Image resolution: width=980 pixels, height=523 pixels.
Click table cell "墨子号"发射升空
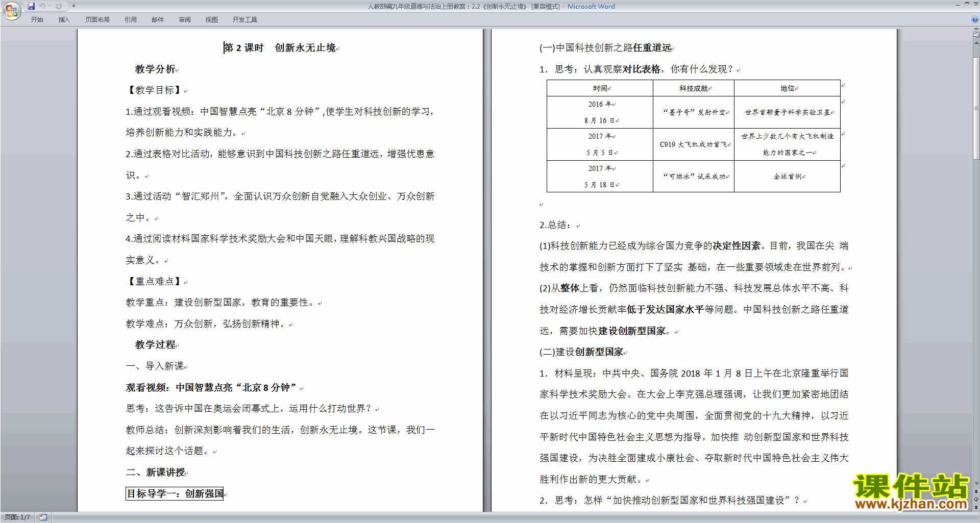click(x=694, y=112)
